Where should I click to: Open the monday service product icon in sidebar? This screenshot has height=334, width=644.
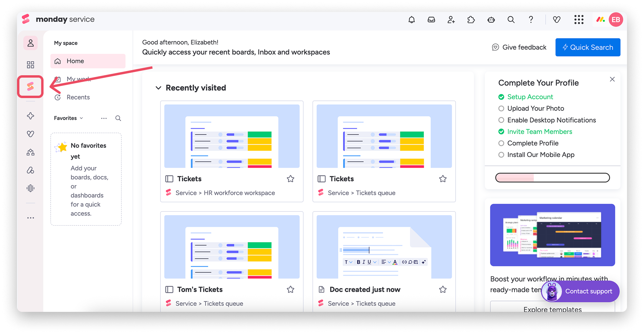click(x=30, y=86)
